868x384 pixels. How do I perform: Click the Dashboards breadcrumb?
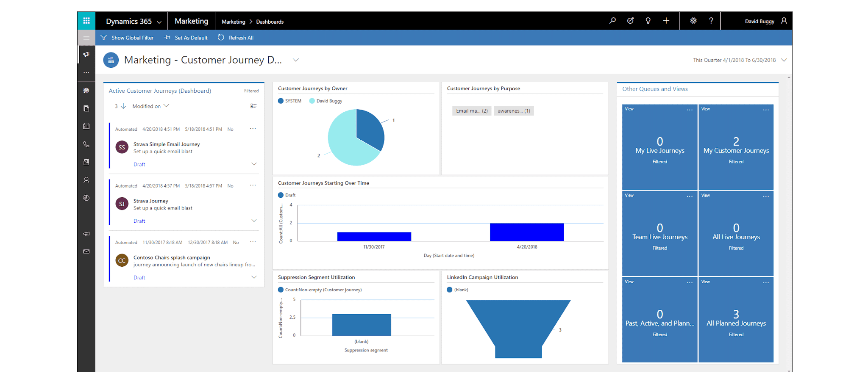point(270,22)
